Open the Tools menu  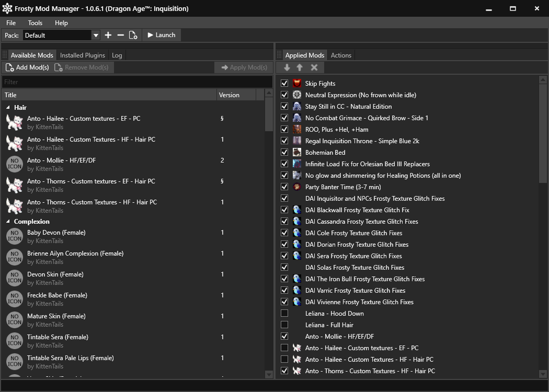[35, 23]
